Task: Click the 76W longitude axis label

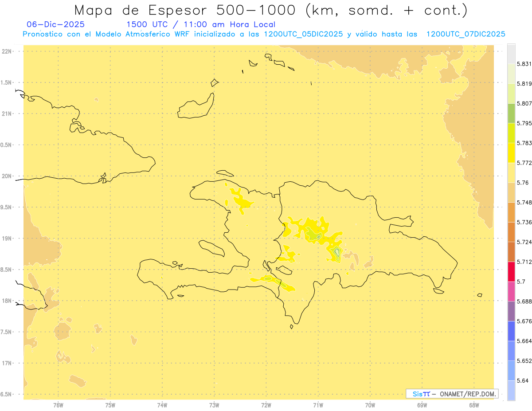Action: (x=58, y=405)
